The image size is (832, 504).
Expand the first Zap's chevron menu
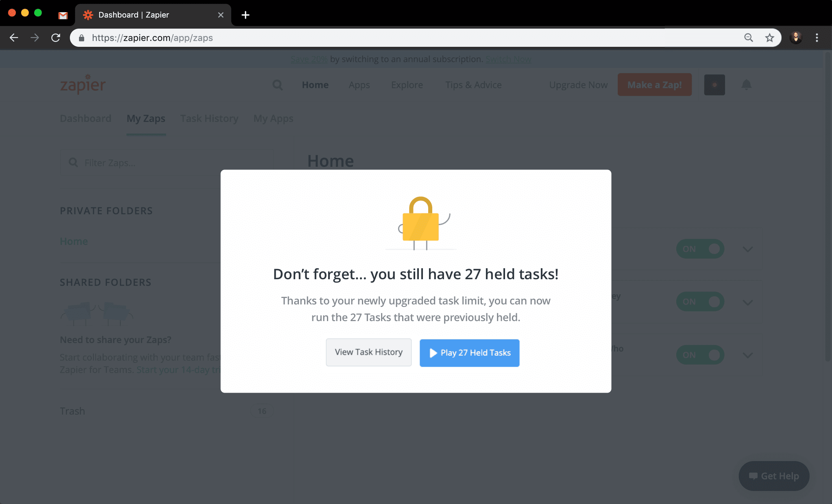747,249
